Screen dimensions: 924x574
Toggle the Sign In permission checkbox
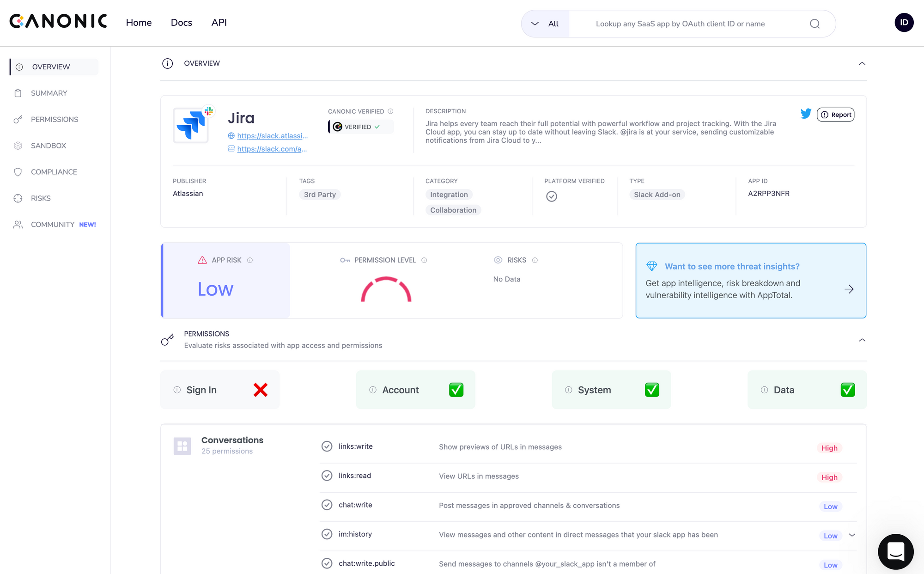click(x=261, y=390)
